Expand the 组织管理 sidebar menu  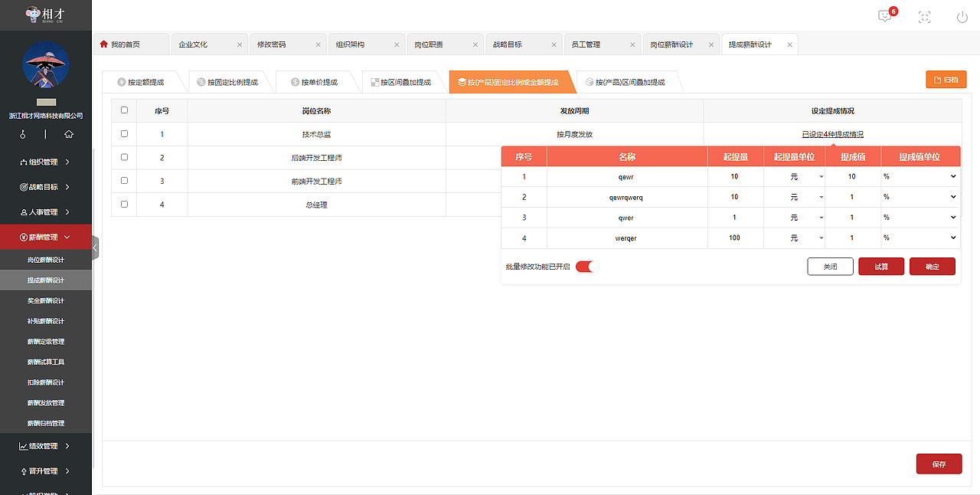(x=46, y=162)
